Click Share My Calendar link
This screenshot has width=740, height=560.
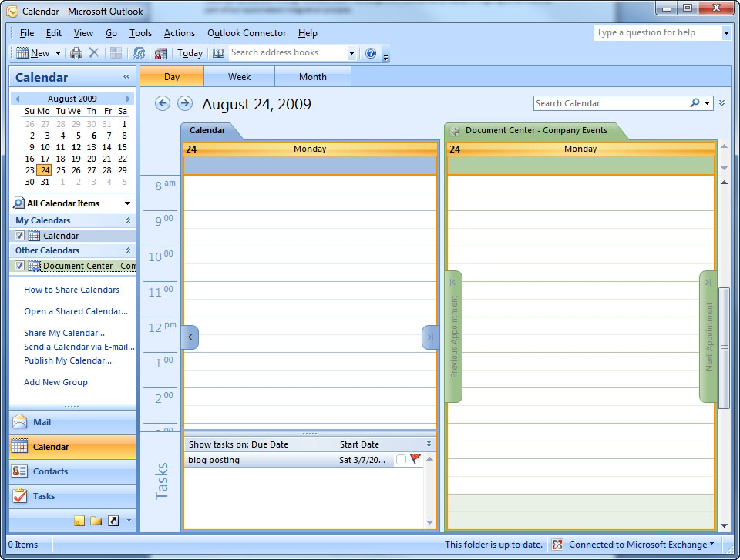[x=64, y=333]
